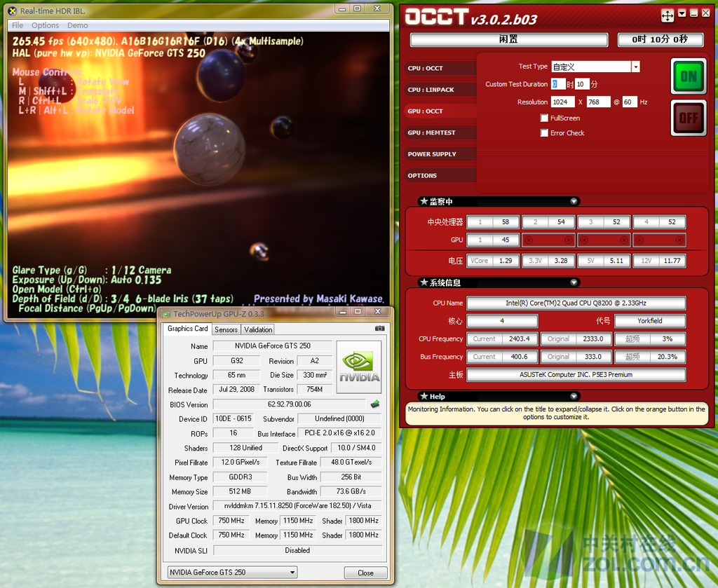Click the GPU name field NVIDIA GeForce GTS 250
The width and height of the screenshot is (718, 588).
[273, 346]
